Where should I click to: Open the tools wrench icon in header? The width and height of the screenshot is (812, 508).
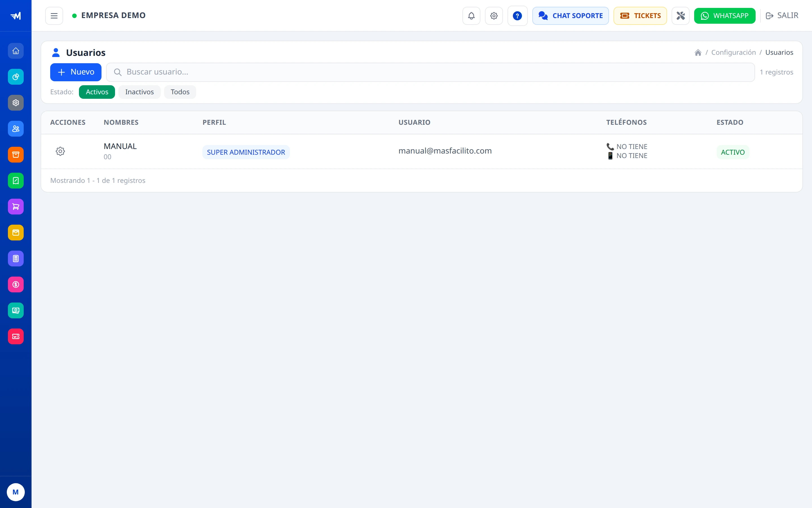coord(680,16)
